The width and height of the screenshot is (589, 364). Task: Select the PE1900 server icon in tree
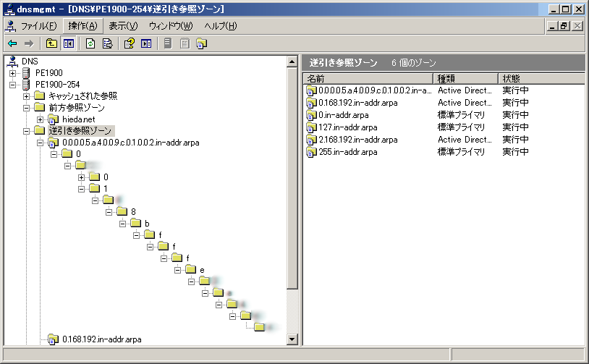(27, 73)
